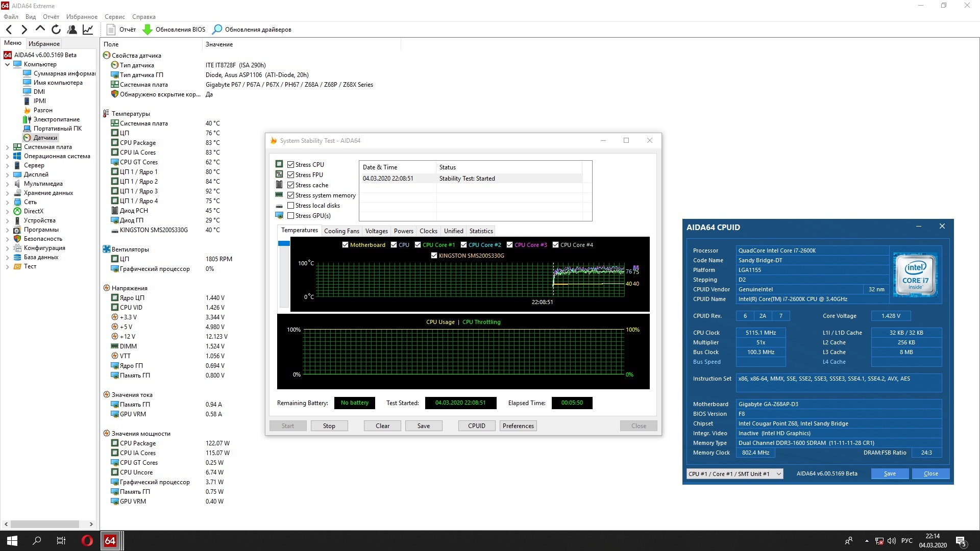Image resolution: width=980 pixels, height=551 pixels.
Task: Switch to the Cooling Fans tab
Action: [x=341, y=231]
